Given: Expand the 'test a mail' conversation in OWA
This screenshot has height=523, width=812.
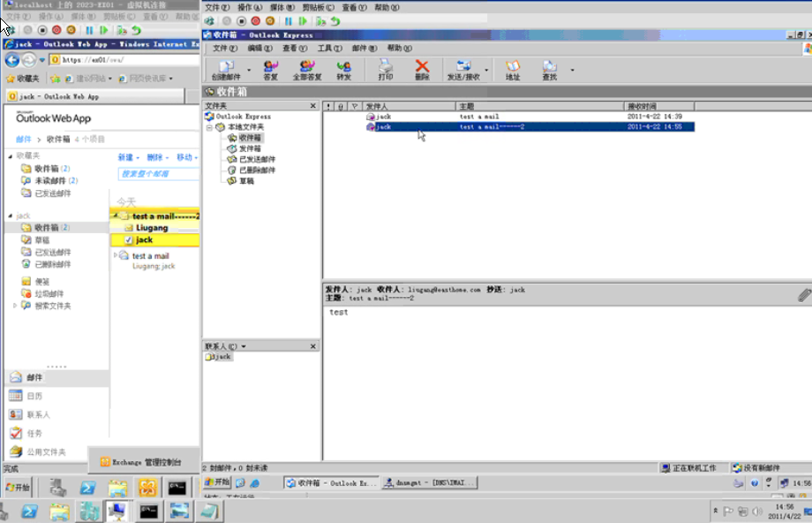Looking at the screenshot, I should (x=116, y=255).
